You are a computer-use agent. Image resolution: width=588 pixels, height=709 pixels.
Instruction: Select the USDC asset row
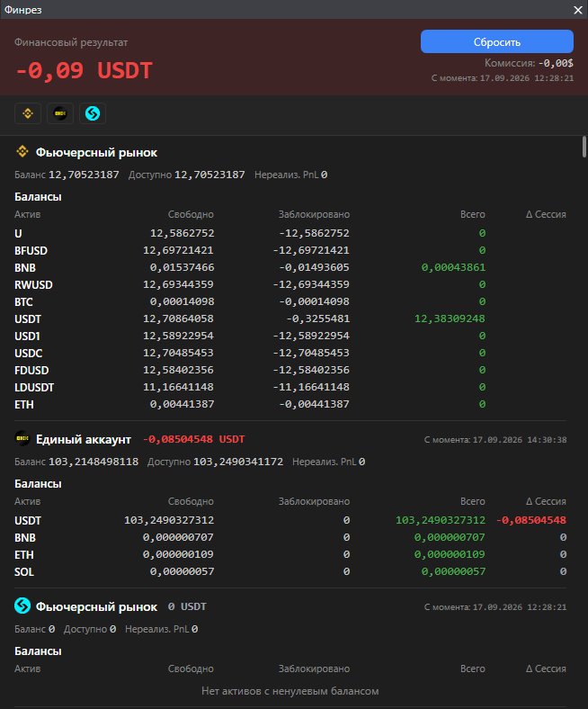[x=290, y=353]
